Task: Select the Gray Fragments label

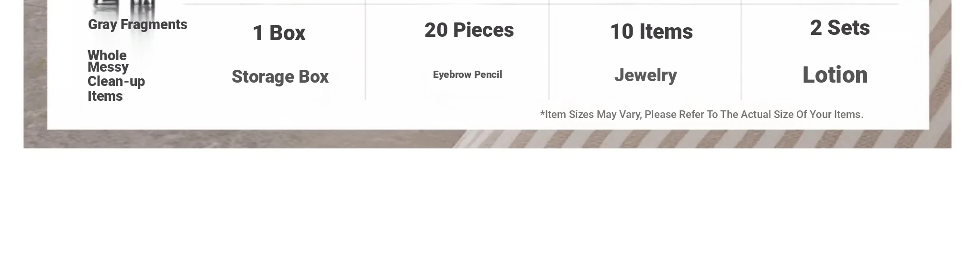Action: click(137, 24)
